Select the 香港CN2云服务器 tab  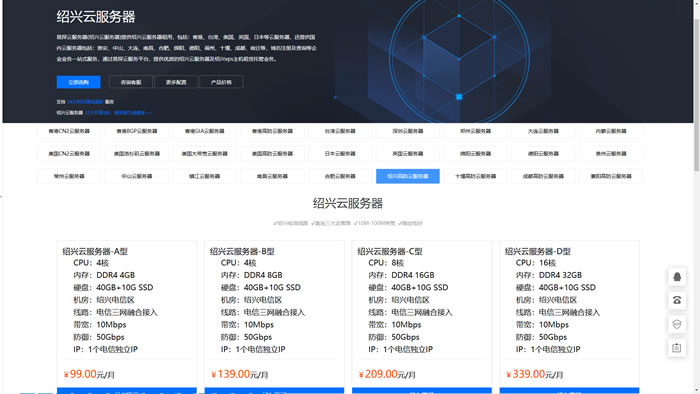click(69, 131)
